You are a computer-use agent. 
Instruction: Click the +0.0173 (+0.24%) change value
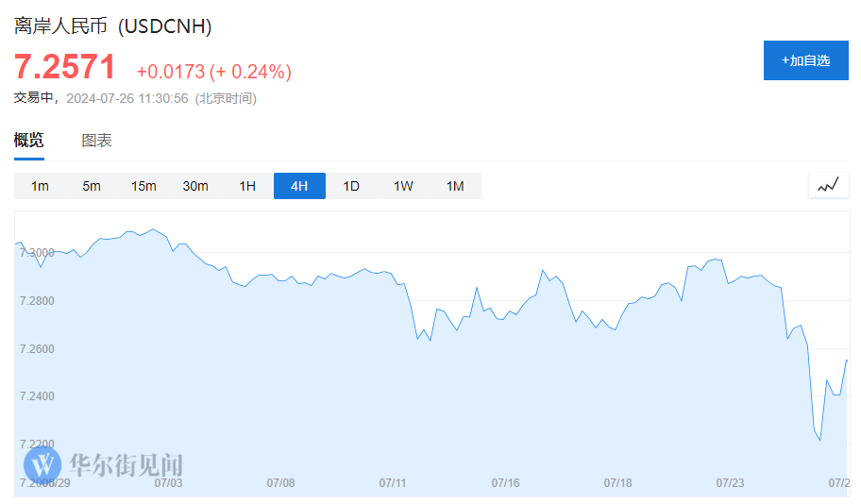(x=213, y=72)
